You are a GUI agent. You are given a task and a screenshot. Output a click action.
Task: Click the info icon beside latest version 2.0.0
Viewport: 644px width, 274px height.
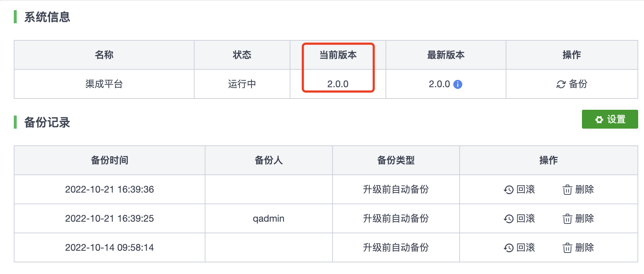pos(458,84)
